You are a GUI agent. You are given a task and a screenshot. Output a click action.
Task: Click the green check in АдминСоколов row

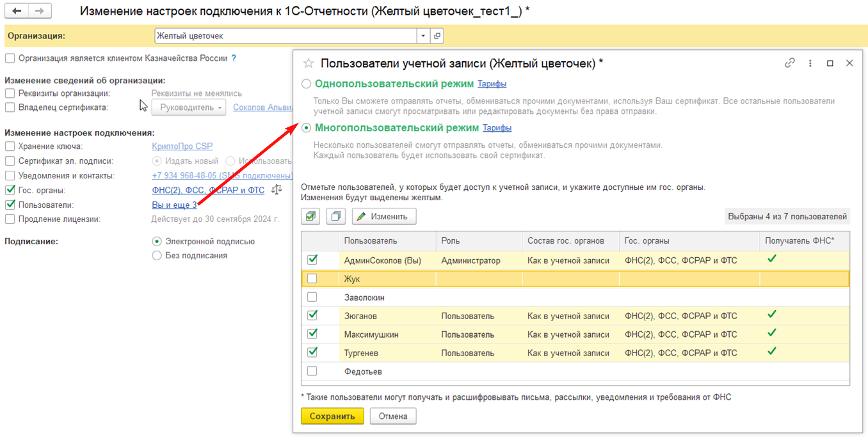pos(772,259)
